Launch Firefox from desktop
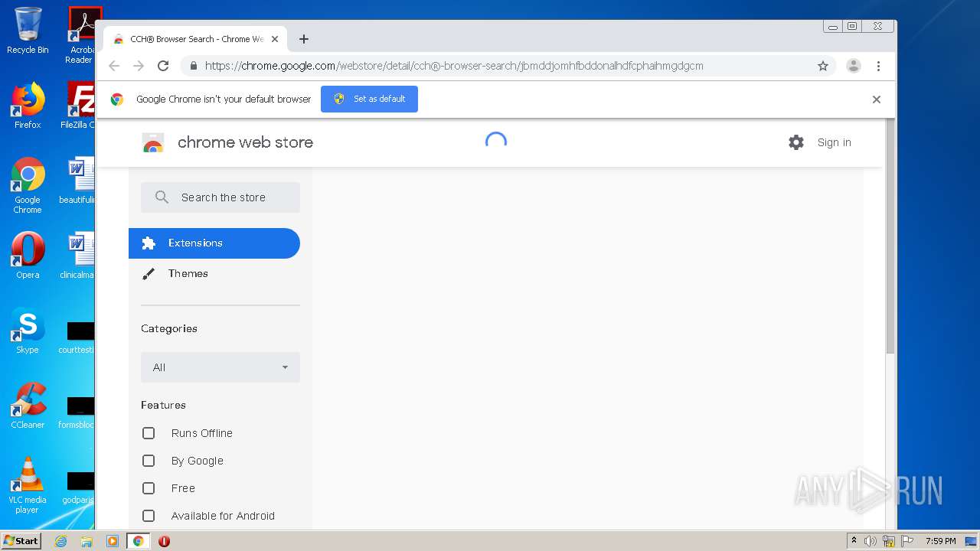The height and width of the screenshot is (551, 980). pyautogui.click(x=28, y=106)
